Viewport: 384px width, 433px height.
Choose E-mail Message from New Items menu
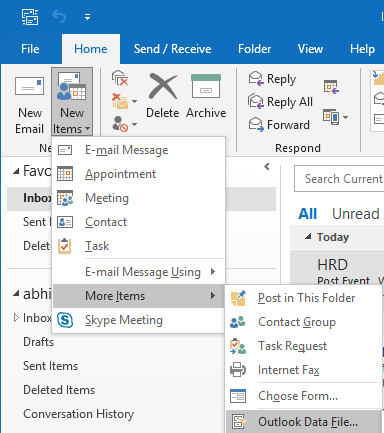pyautogui.click(x=138, y=150)
